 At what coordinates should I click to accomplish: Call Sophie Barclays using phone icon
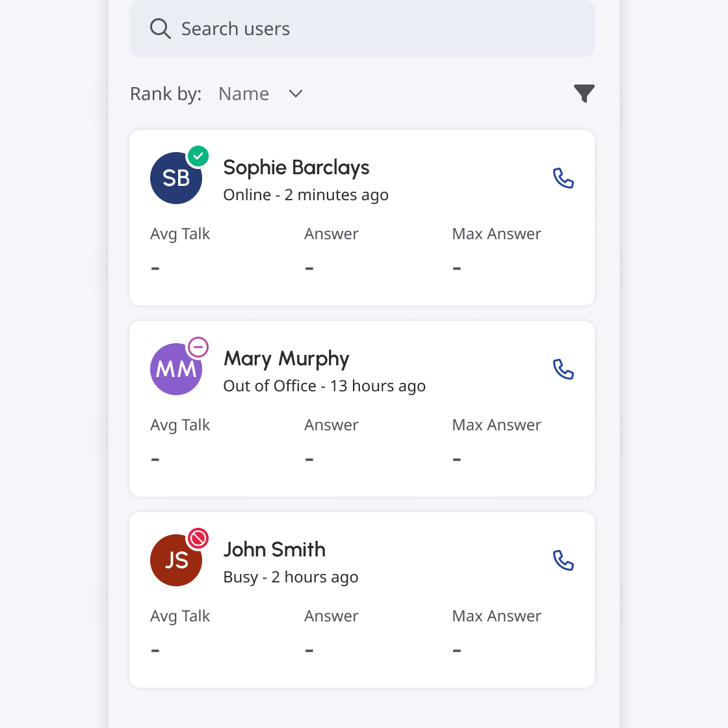coord(563,178)
